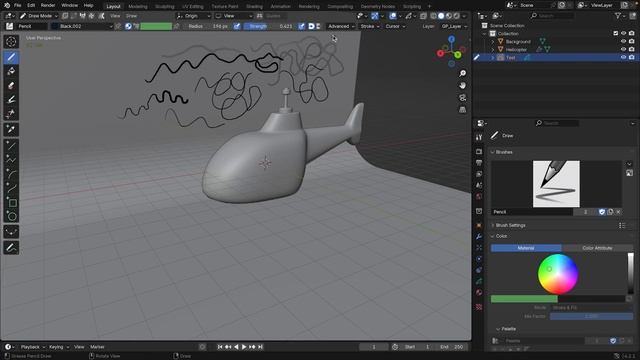Switch to the Sculpting workspace tab

click(x=164, y=7)
